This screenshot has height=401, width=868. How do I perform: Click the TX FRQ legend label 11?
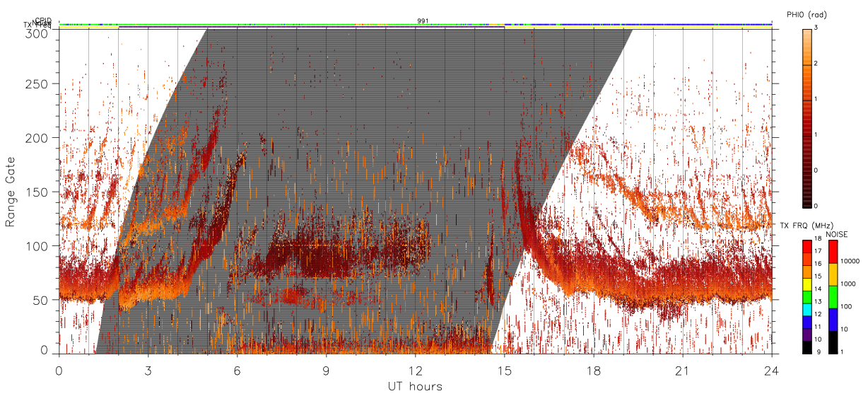[818, 326]
